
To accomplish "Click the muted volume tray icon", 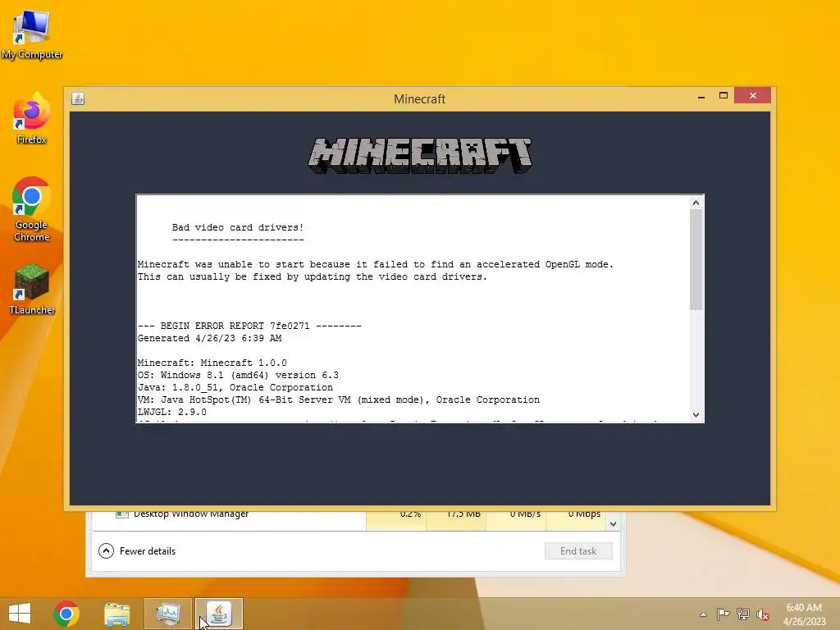I will click(763, 614).
